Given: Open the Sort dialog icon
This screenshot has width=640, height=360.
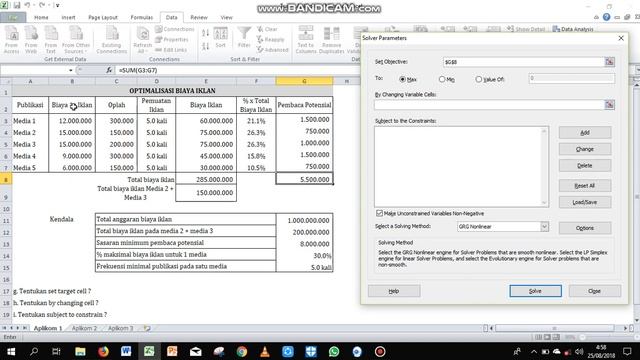Looking at the screenshot, I should click(220, 38).
